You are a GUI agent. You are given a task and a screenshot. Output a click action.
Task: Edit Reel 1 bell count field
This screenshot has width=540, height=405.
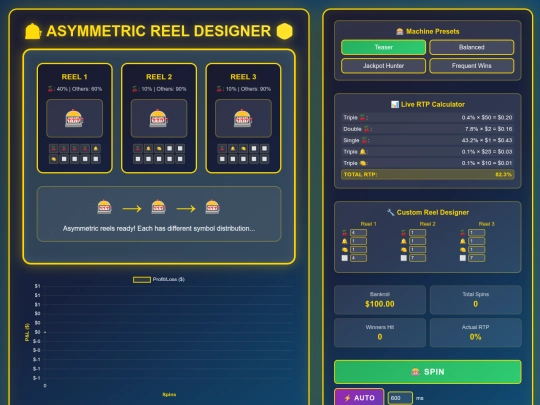click(358, 241)
